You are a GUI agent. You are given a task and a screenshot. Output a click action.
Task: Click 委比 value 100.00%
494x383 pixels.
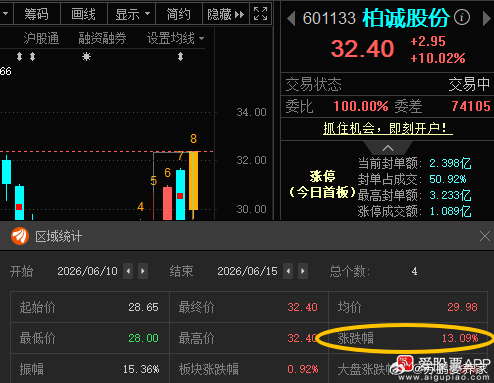pos(361,106)
